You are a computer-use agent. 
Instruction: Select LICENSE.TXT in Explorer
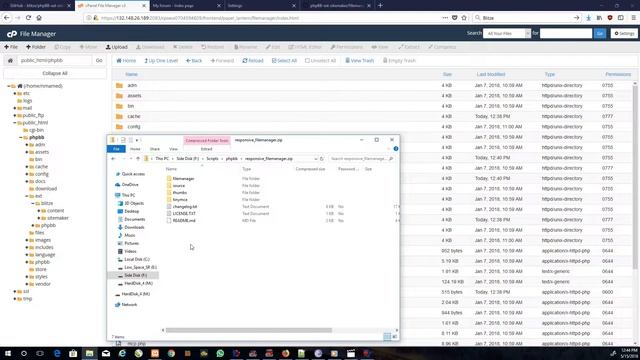pyautogui.click(x=184, y=213)
